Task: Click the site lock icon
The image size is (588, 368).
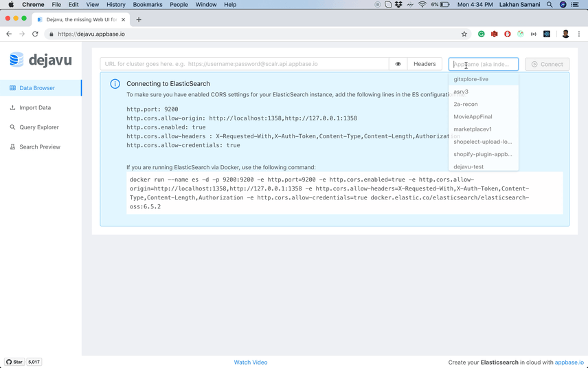Action: pyautogui.click(x=52, y=34)
